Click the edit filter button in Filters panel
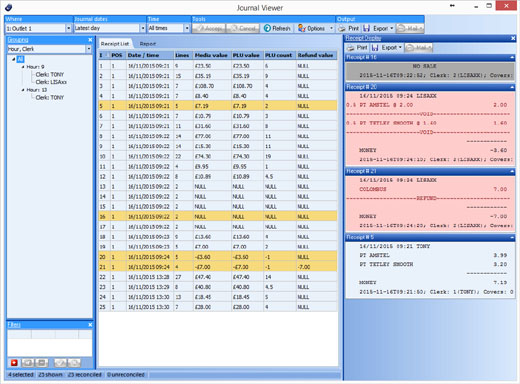Viewport: 520px width, 384px height. [x=28, y=363]
